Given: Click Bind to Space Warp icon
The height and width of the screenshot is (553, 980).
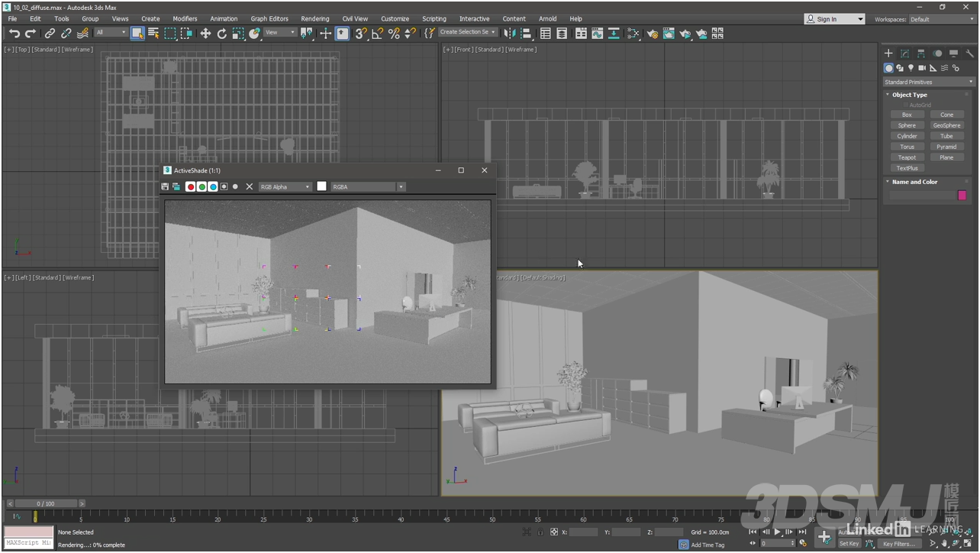Looking at the screenshot, I should click(x=83, y=34).
